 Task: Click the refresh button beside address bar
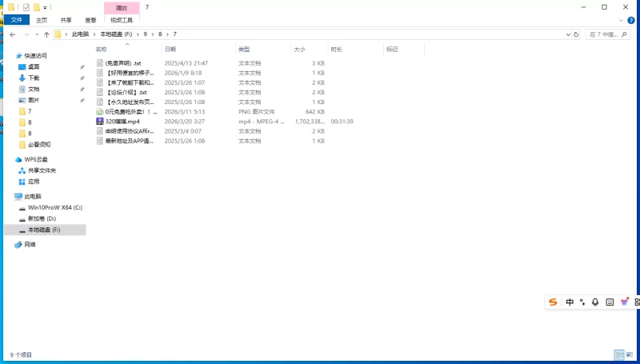[577, 34]
